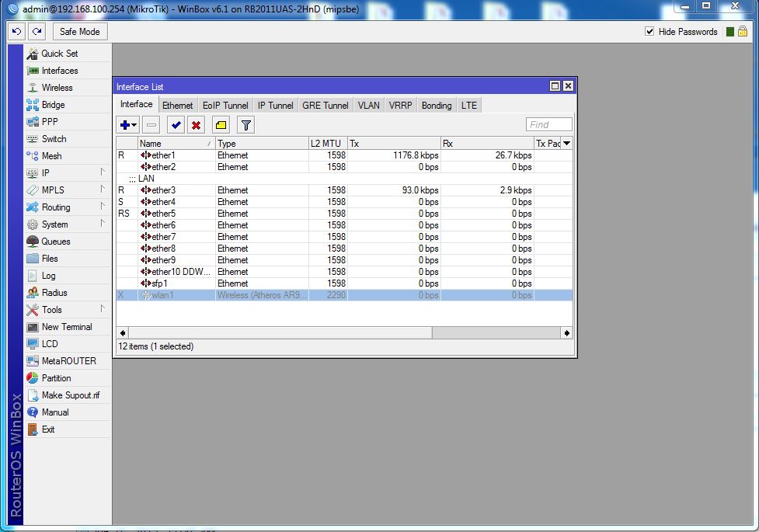The image size is (759, 532).
Task: Sort by the Tx column header
Action: (x=394, y=143)
